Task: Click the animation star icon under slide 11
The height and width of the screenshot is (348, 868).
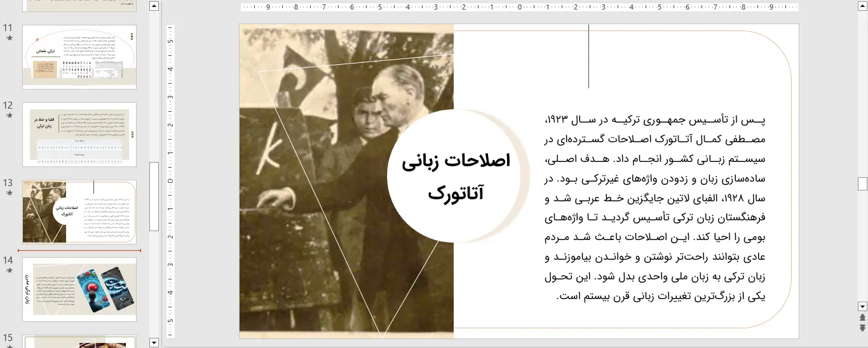Action: pos(9,38)
